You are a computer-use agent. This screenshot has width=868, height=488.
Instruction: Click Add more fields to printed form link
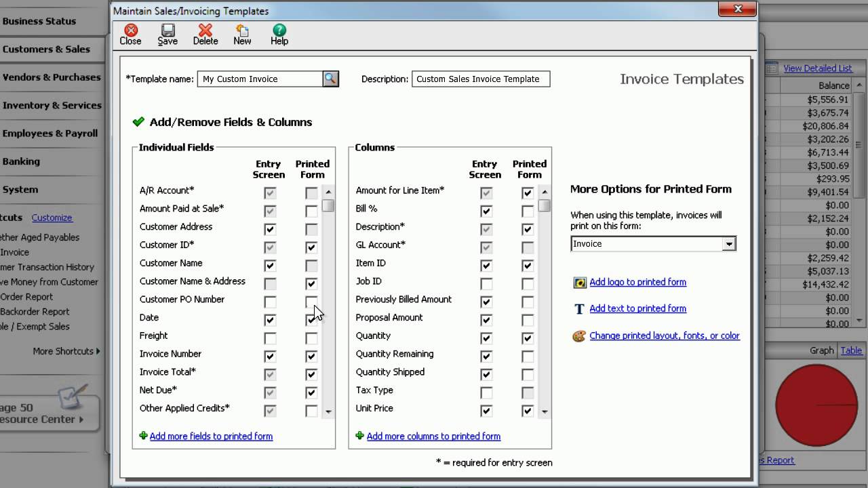pos(211,436)
